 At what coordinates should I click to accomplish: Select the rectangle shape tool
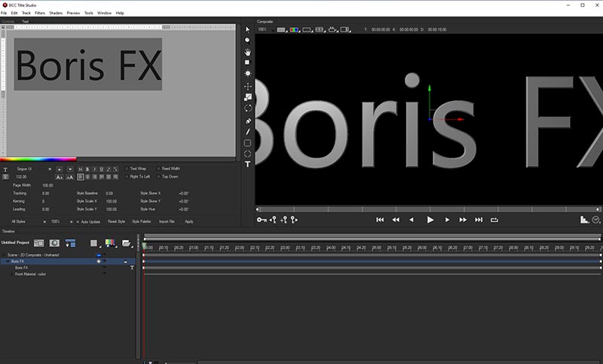tap(248, 143)
